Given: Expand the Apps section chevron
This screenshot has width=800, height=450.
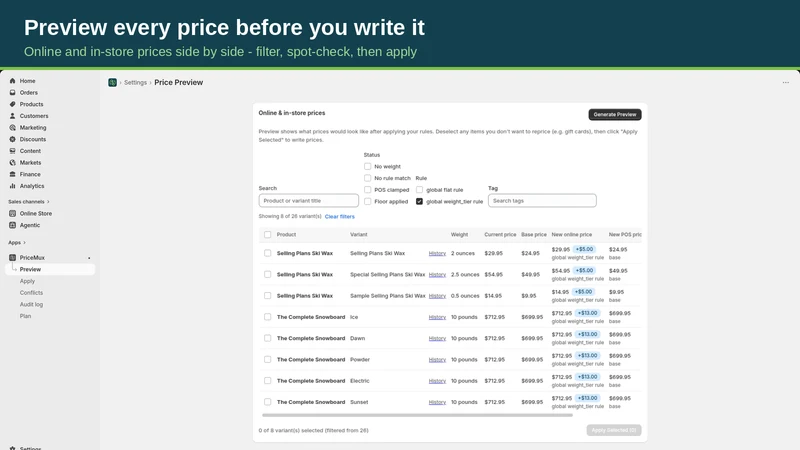Looking at the screenshot, I should [x=24, y=243].
